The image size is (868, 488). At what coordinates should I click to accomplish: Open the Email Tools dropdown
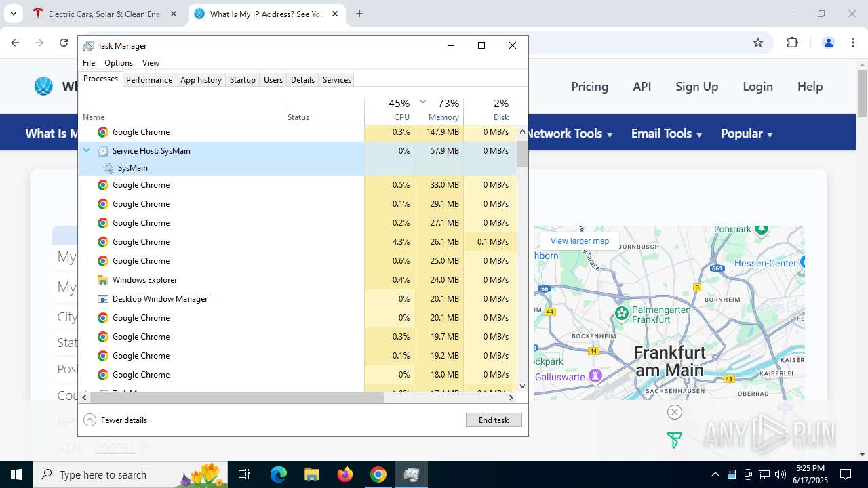click(667, 134)
